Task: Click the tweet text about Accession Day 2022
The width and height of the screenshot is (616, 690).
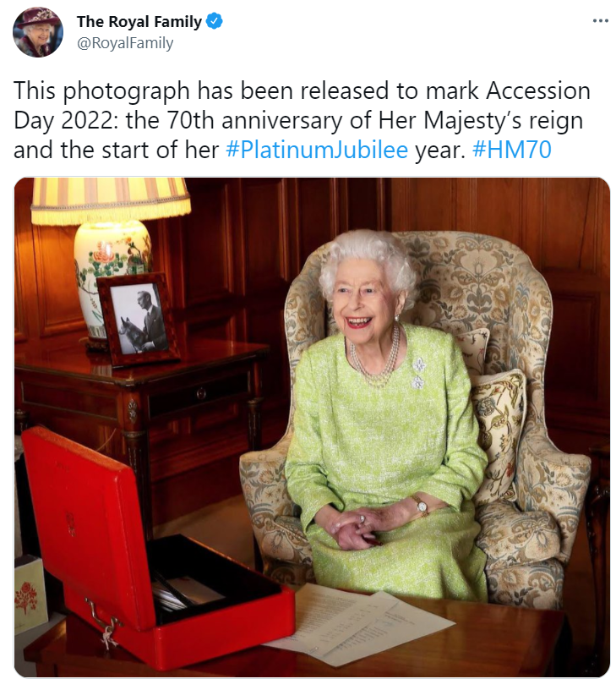Action: [302, 120]
